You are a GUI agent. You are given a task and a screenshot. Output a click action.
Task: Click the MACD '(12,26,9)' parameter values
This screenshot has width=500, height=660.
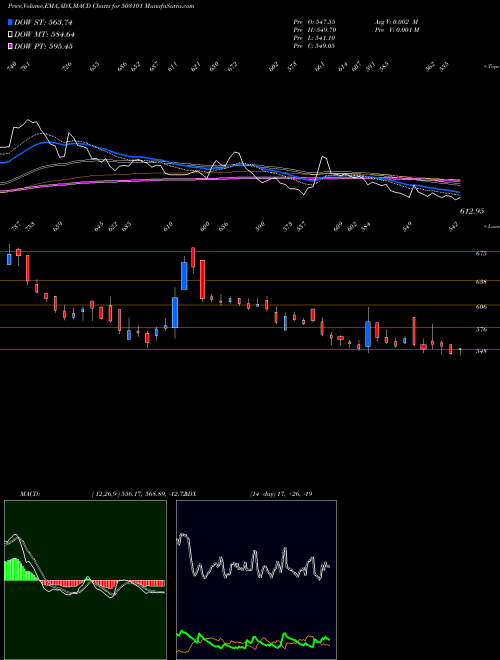[x=138, y=494]
